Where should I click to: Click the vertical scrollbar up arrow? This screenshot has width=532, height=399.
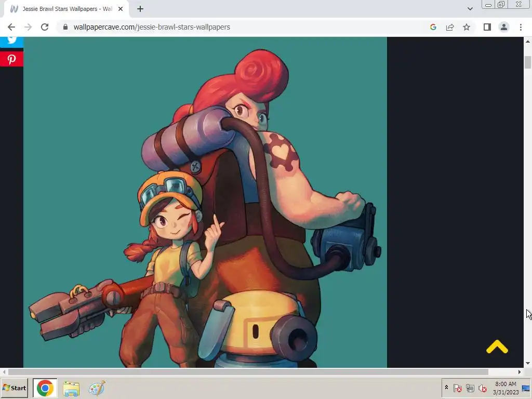click(528, 42)
